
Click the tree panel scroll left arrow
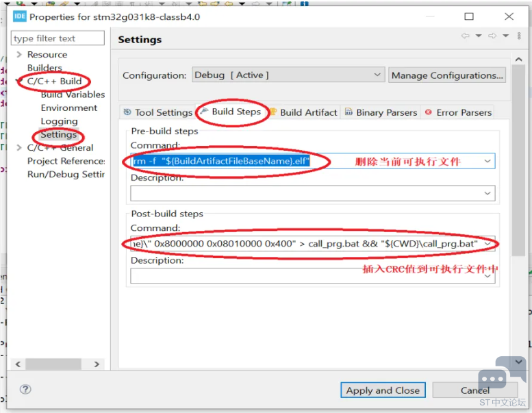point(18,364)
